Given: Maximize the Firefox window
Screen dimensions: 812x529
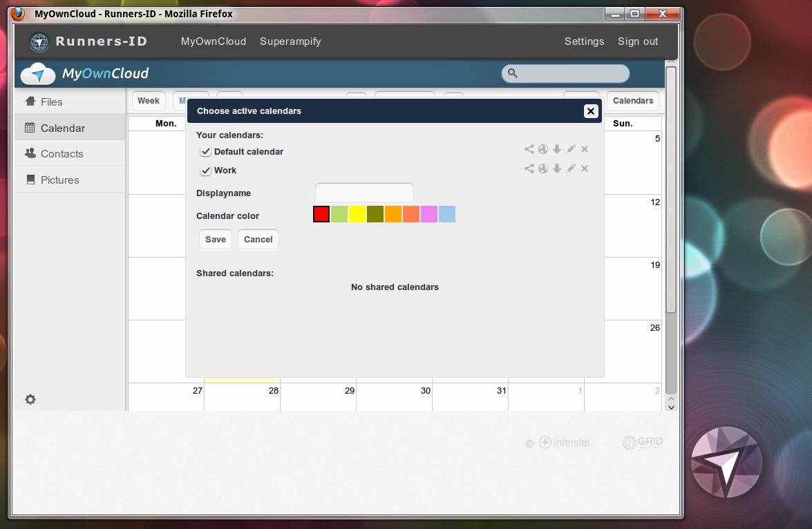Looking at the screenshot, I should (635, 14).
